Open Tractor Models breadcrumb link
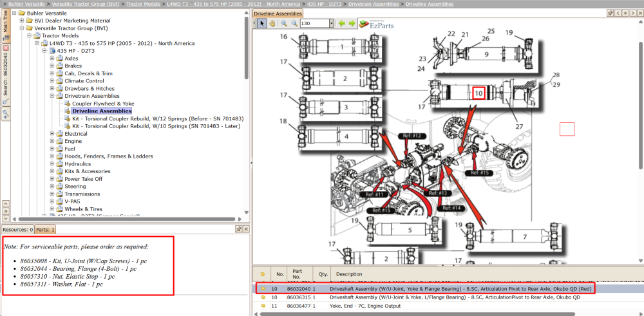The image size is (644, 316). pyautogui.click(x=143, y=4)
